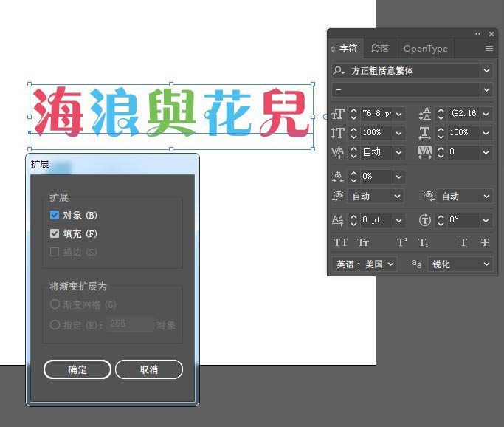The height and width of the screenshot is (427, 504).
Task: Apply All Caps TT style
Action: pos(341,242)
